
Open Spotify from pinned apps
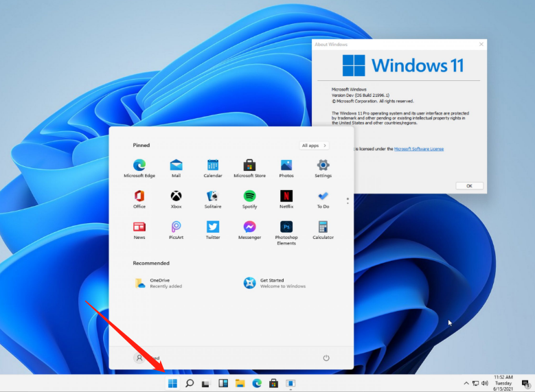[249, 199]
